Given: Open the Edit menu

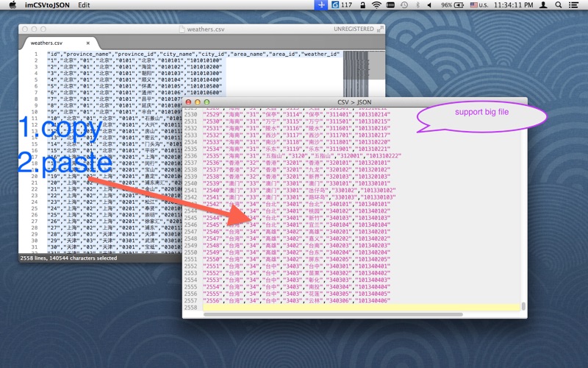Looking at the screenshot, I should click(x=84, y=5).
